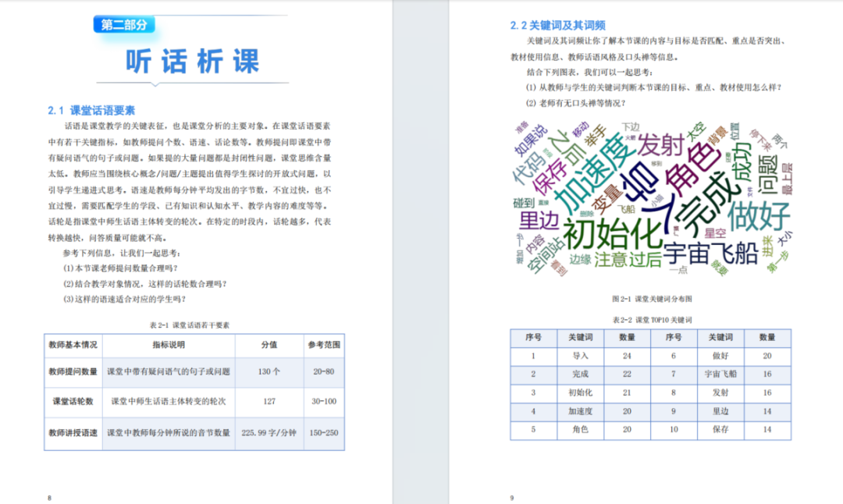
Task: Select cell 课堂中带有疑问语气的句子或问题
Action: pyautogui.click(x=169, y=371)
